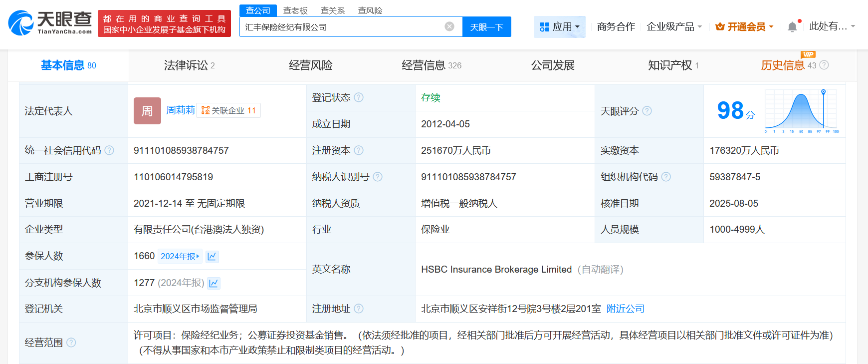Screen dimensions: 868x364
Task: Select the 查老板 search mode
Action: coord(295,10)
